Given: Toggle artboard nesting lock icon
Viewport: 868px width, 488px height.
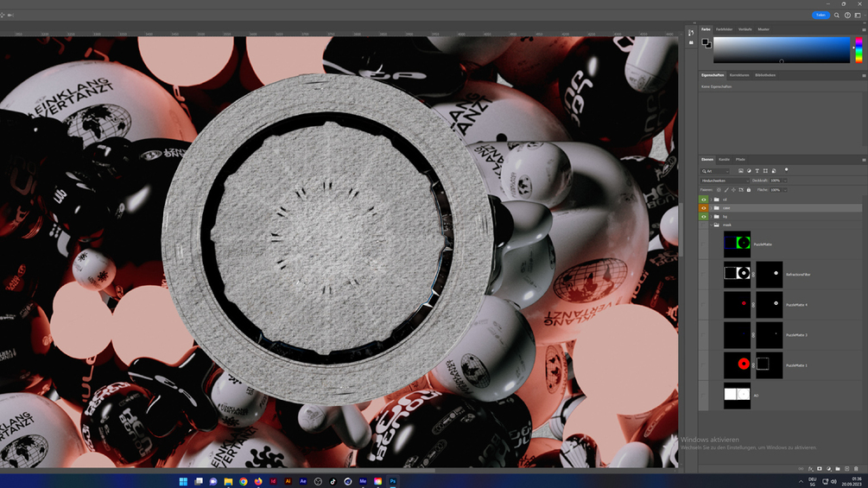Looking at the screenshot, I should [x=741, y=190].
